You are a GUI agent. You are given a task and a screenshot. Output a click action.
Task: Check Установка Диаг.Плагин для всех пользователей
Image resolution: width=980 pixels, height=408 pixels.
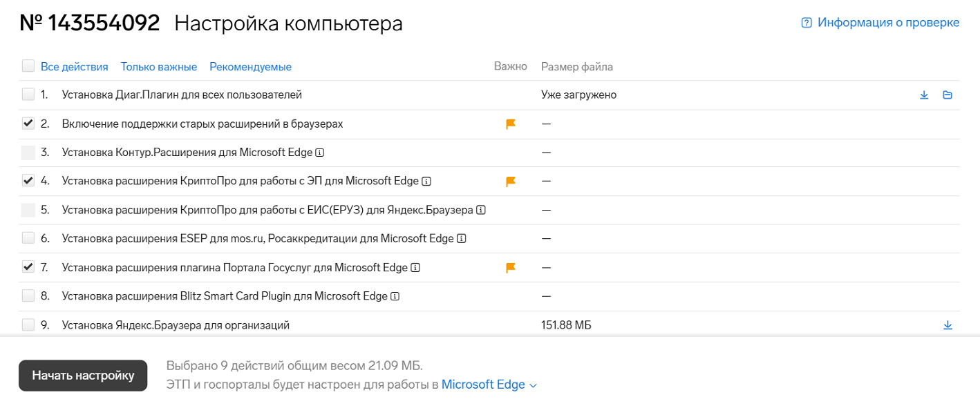pos(28,95)
